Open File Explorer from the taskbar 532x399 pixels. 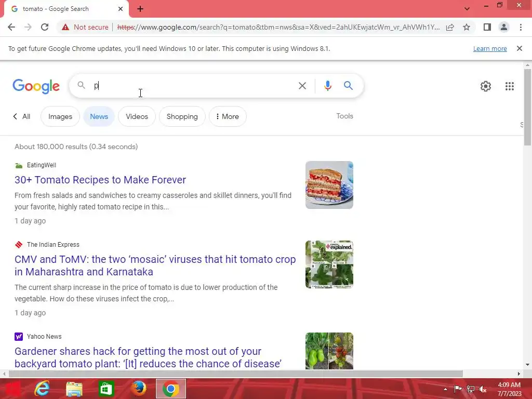(x=74, y=389)
